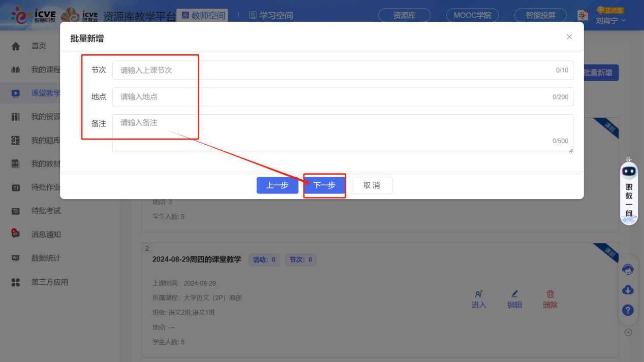Open the help question mark icon
This screenshot has width=644, height=362.
click(628, 310)
